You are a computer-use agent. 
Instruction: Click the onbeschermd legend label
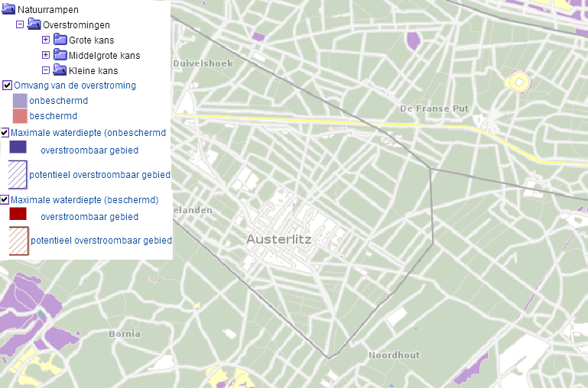click(x=59, y=101)
